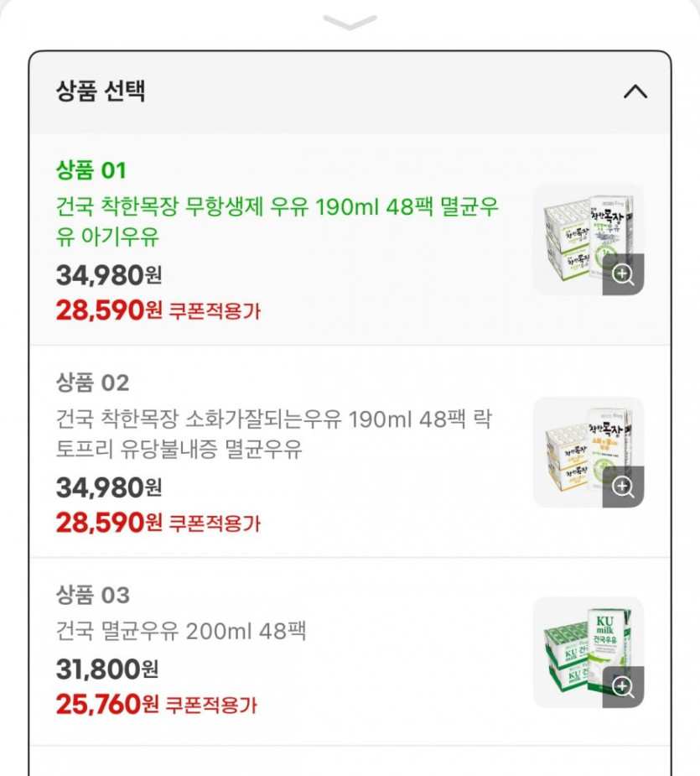
Task: Zoom the 상품 03 product image with the magnifier
Action: 623,687
